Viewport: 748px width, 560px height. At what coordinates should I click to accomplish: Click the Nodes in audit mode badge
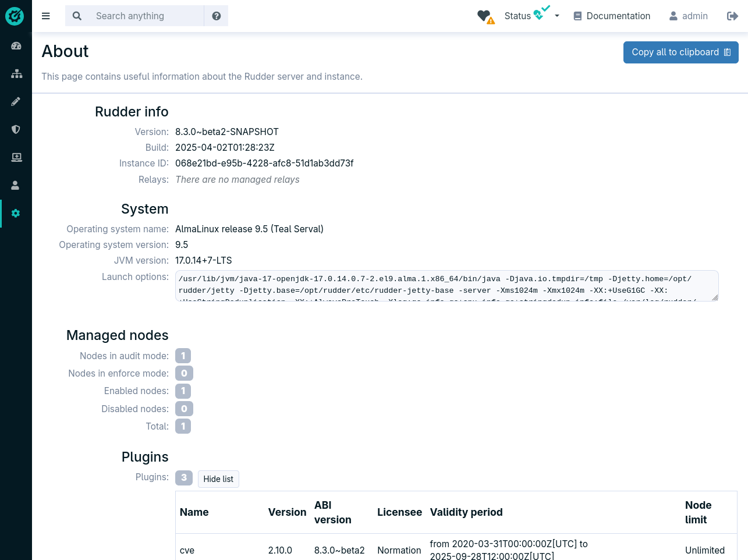click(x=183, y=356)
